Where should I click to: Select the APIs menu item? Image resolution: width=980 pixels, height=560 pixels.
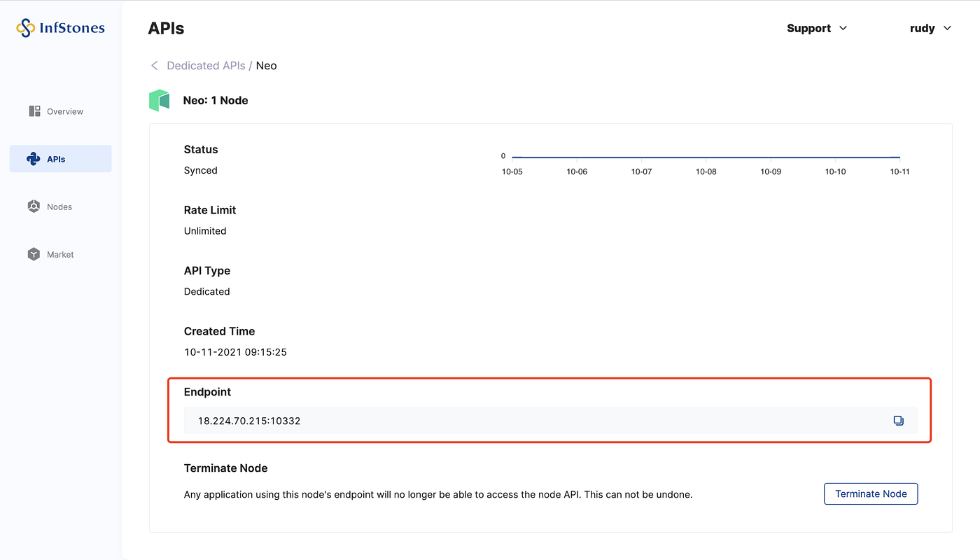pos(60,159)
